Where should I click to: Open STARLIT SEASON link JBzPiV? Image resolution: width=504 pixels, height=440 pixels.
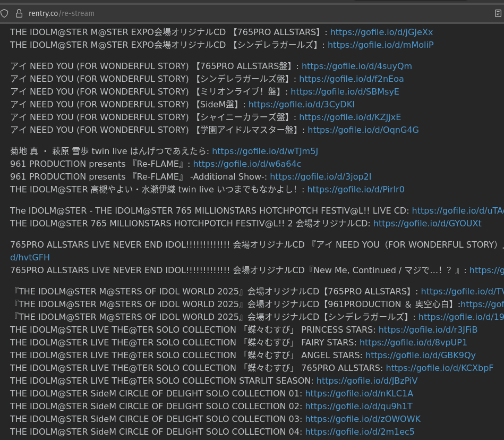point(367,381)
